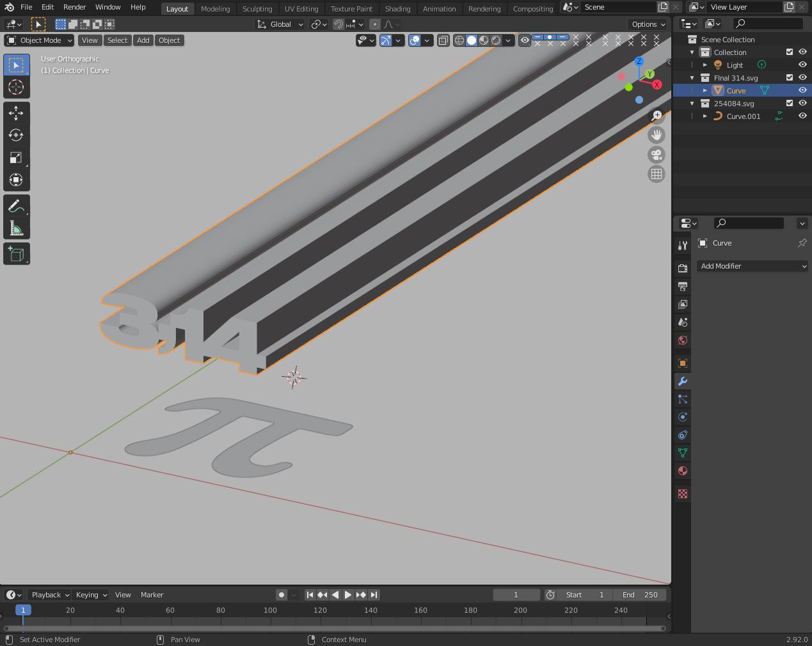Open Scene properties tab
The image size is (812, 646).
click(683, 322)
